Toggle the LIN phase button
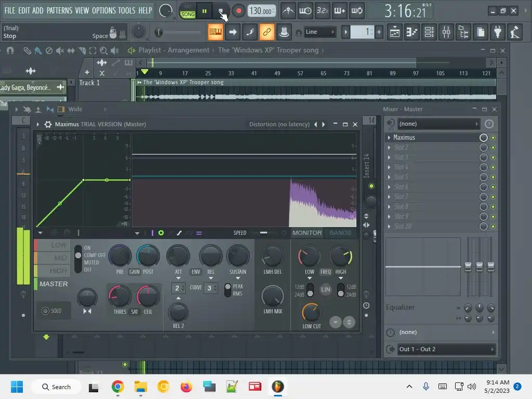The width and height of the screenshot is (532, 399). coord(325,289)
